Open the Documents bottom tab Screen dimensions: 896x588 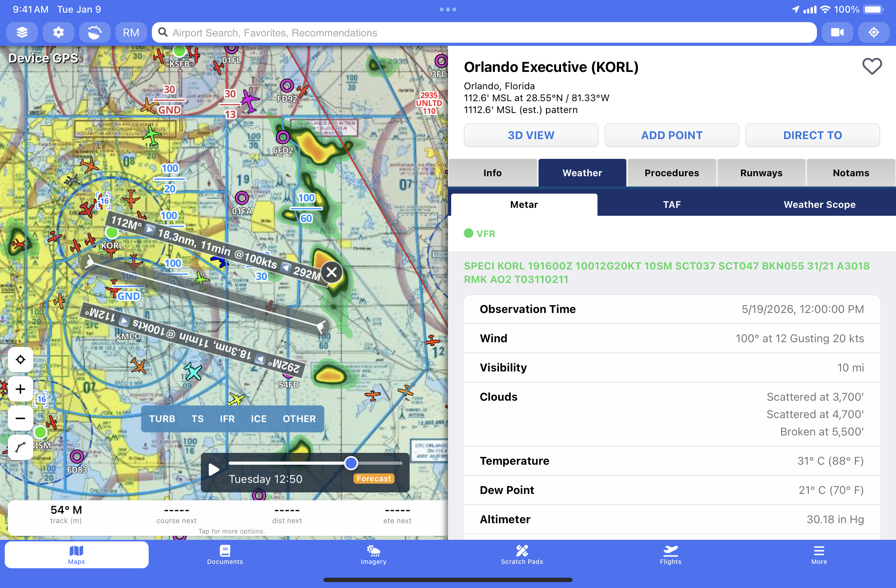225,555
